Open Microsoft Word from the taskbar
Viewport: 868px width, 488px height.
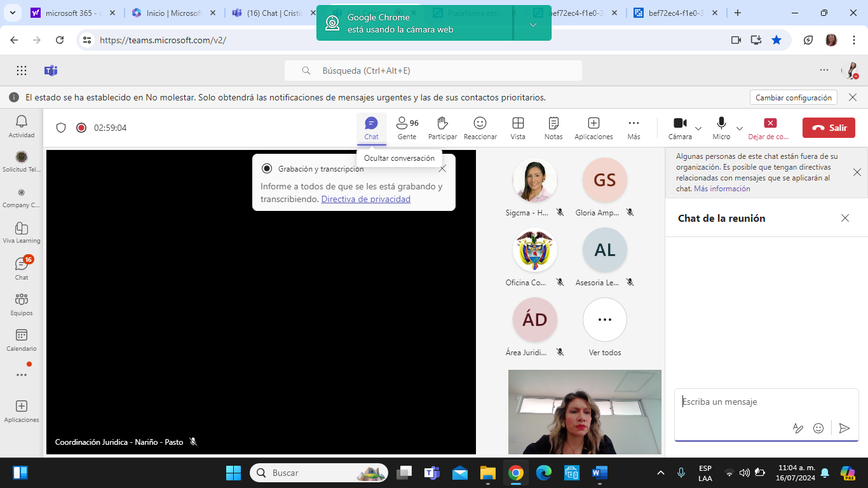[x=599, y=473]
